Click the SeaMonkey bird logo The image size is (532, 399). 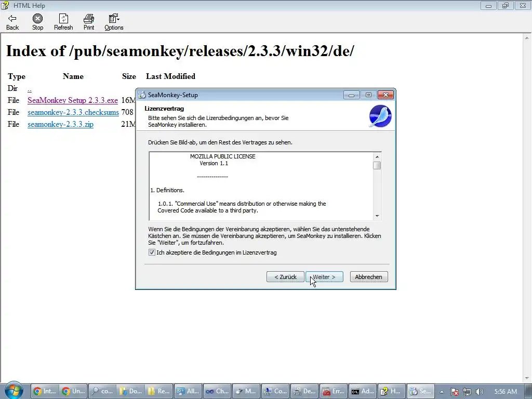[x=380, y=116]
